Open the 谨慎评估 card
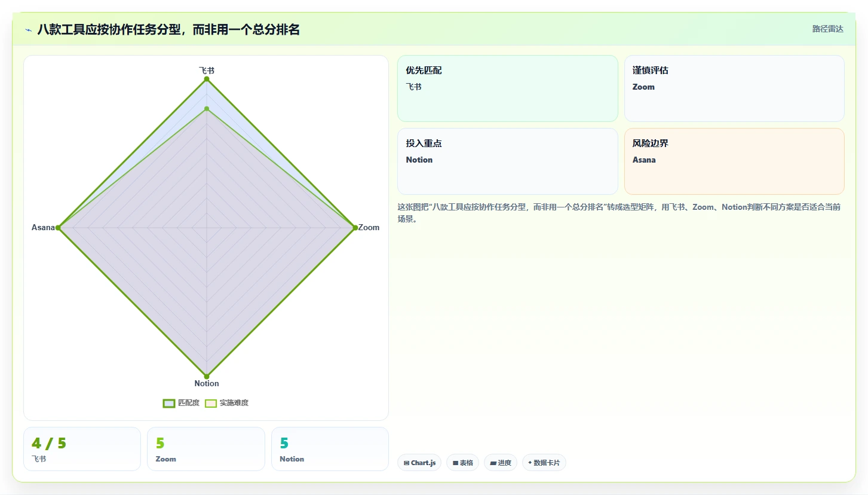 click(734, 88)
